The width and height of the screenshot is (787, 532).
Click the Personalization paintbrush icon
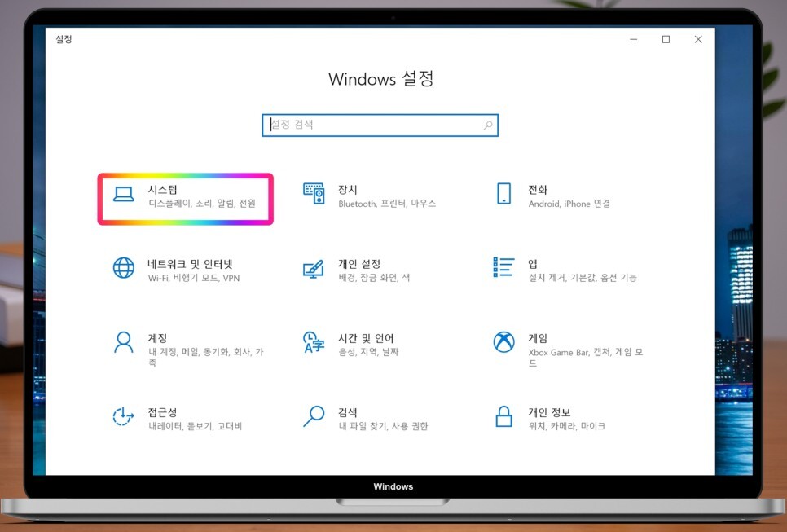[314, 269]
